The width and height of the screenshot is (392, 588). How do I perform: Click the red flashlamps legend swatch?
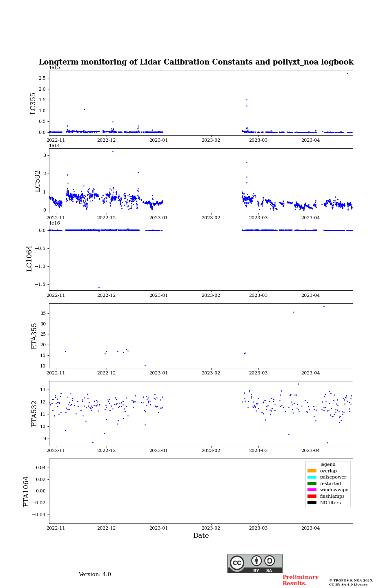point(312,496)
